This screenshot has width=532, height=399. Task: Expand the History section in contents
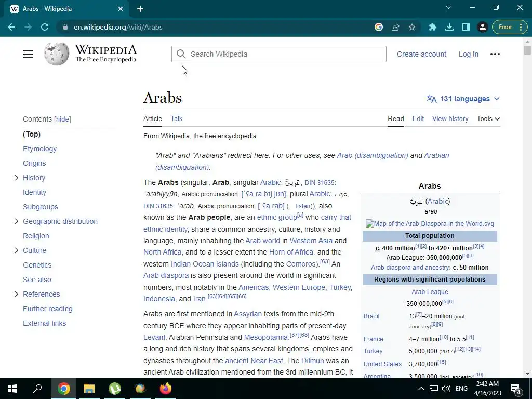[16, 178]
